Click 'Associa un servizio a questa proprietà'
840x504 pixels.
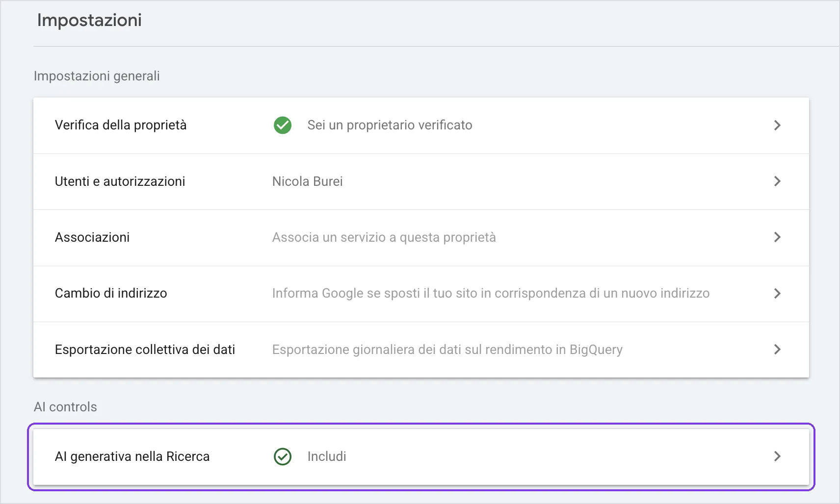click(384, 237)
